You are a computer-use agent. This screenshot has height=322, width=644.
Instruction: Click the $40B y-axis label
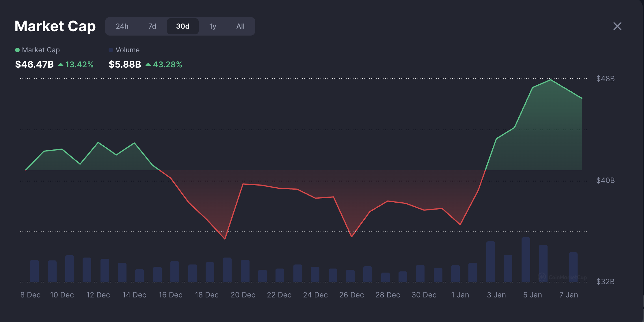pos(605,180)
